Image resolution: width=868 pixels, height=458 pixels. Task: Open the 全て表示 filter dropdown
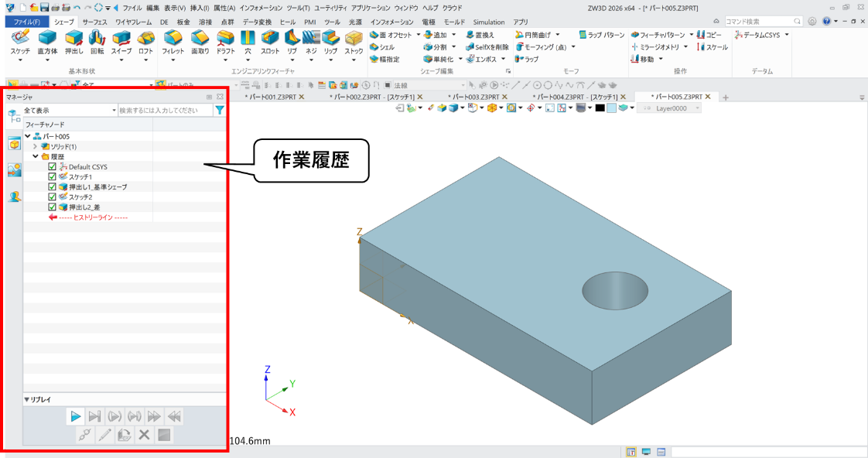coord(112,111)
